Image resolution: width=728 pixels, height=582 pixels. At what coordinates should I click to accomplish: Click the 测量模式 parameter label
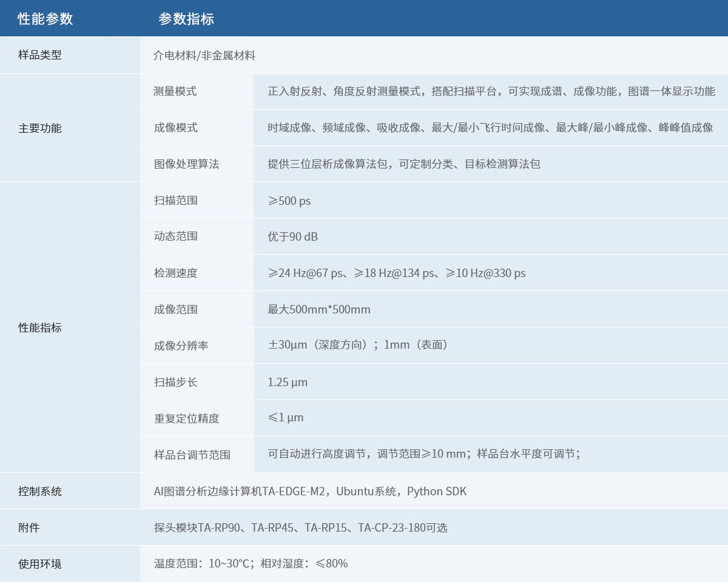175,92
